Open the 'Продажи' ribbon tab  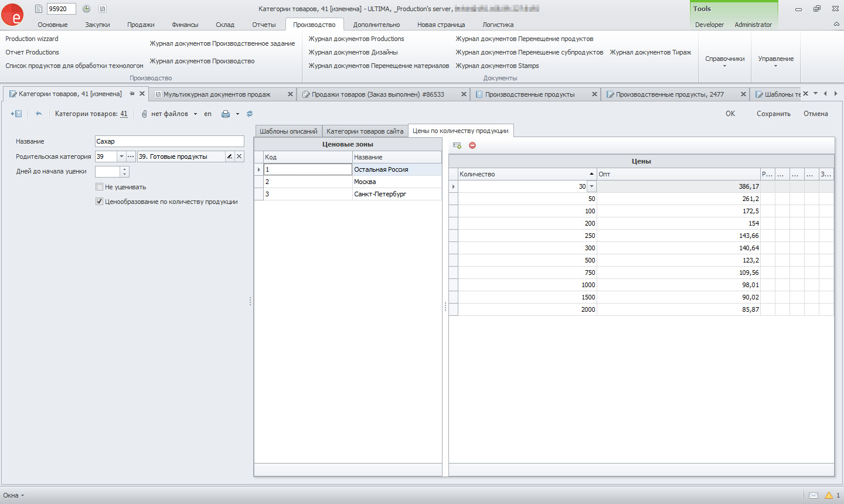tap(141, 25)
